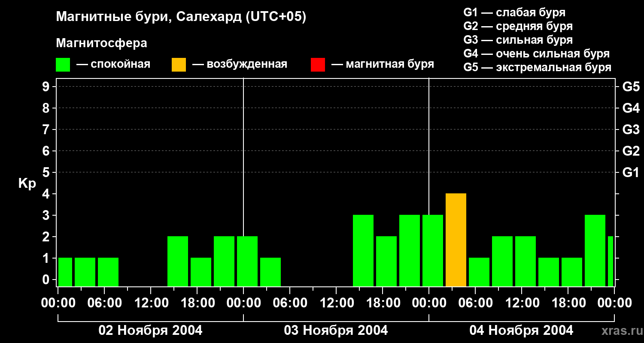
Task: Click the "12:00" time label above "02 Ноября 2004"
Action: (x=151, y=303)
